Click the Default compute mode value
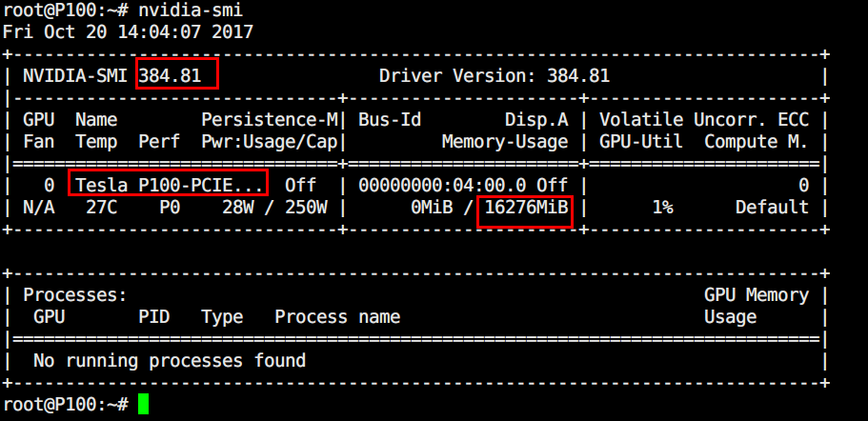Viewport: 868px width, 421px height. [772, 208]
